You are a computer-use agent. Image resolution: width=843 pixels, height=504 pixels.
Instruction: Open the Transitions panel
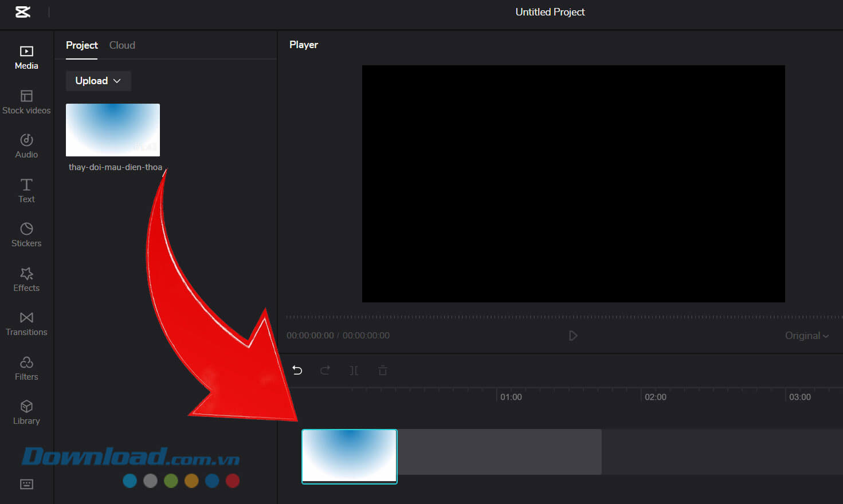click(x=26, y=323)
